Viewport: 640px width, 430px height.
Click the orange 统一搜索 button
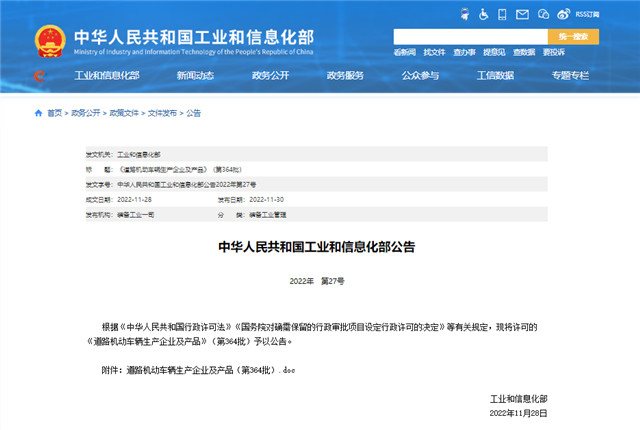coord(573,37)
